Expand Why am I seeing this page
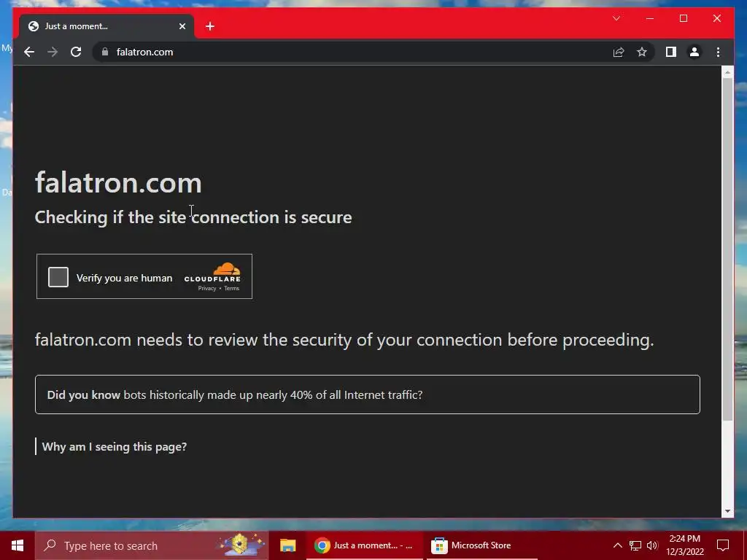Image resolution: width=747 pixels, height=560 pixels. 115,447
